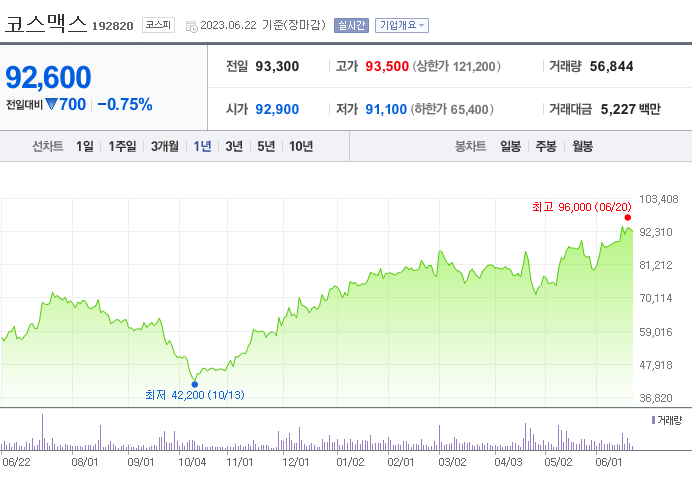
Task: Click the 선차트 section label
Action: point(48,146)
